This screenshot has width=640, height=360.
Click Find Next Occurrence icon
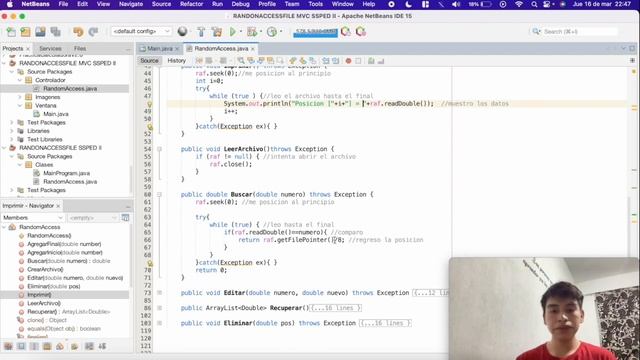pyautogui.click(x=260, y=61)
